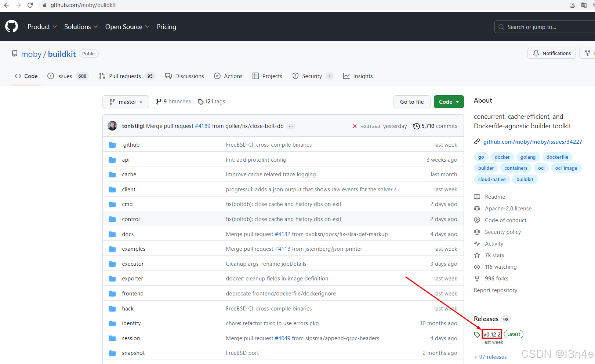This screenshot has height=364, width=595.
Task: Click the forks icon showing 996 forks
Action: pyautogui.click(x=477, y=278)
